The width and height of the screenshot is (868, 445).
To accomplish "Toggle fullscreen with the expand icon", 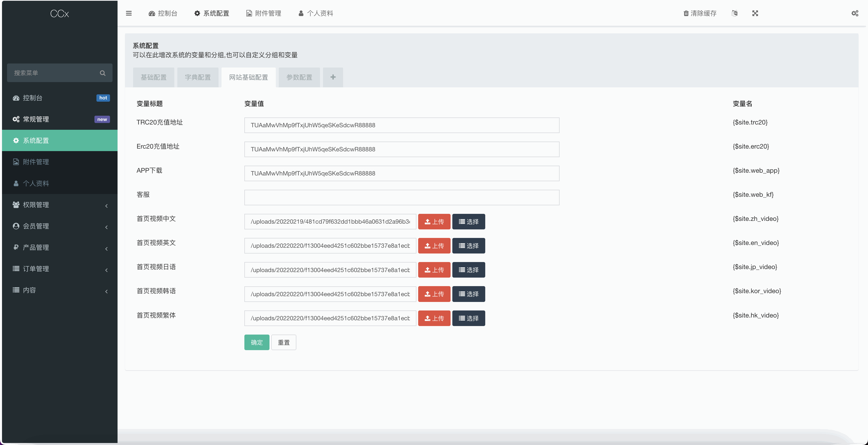I will [x=755, y=14].
